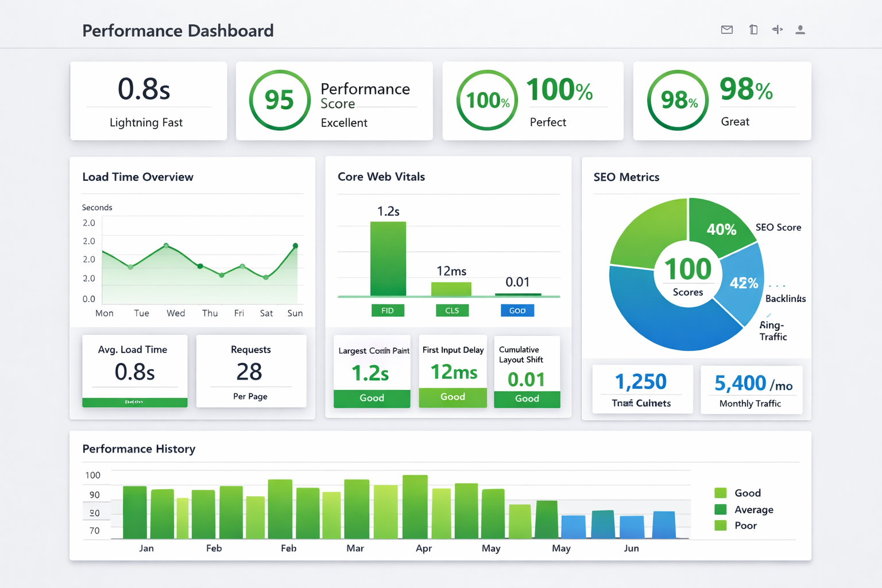Click the Tue data point on line chart
The image size is (882, 588).
click(x=130, y=267)
